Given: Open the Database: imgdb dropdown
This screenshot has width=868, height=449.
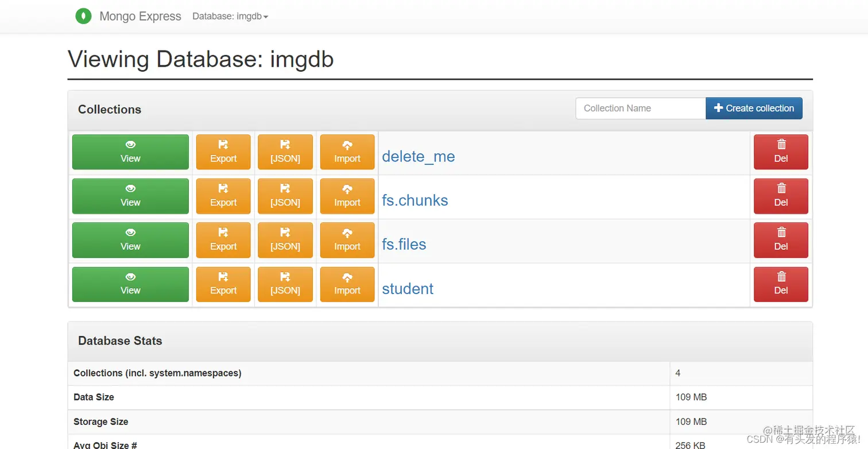Looking at the screenshot, I should tap(230, 17).
